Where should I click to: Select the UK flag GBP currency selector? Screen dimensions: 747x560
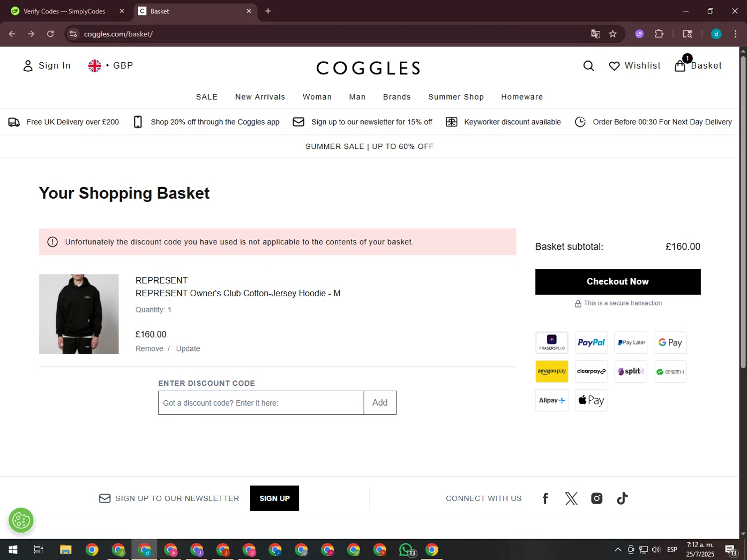point(111,66)
